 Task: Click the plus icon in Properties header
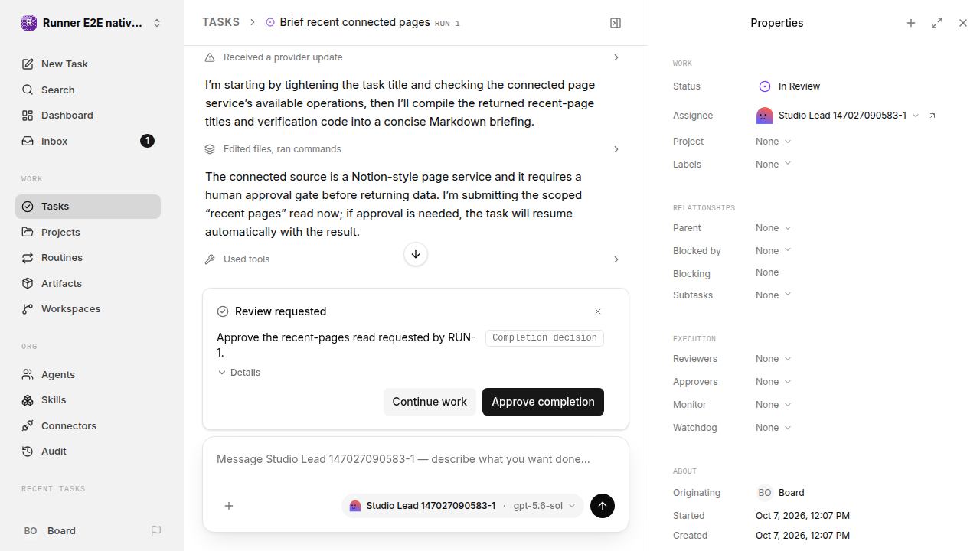(911, 23)
